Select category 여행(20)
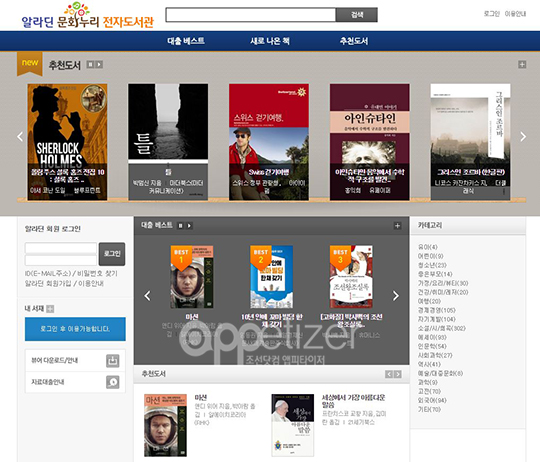 (x=429, y=301)
